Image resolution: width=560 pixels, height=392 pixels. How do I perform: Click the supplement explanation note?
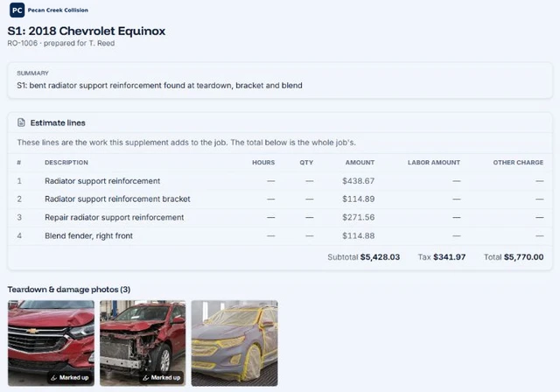pos(186,143)
